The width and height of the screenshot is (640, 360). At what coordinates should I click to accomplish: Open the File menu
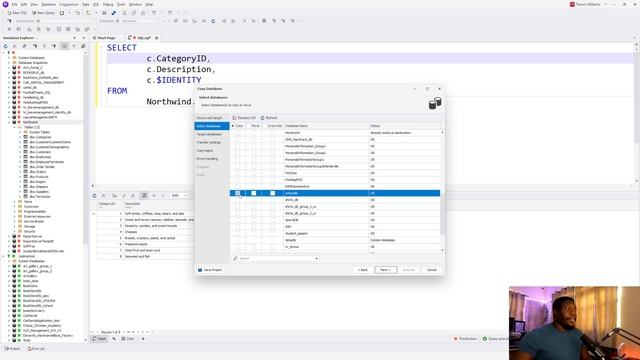14,4
